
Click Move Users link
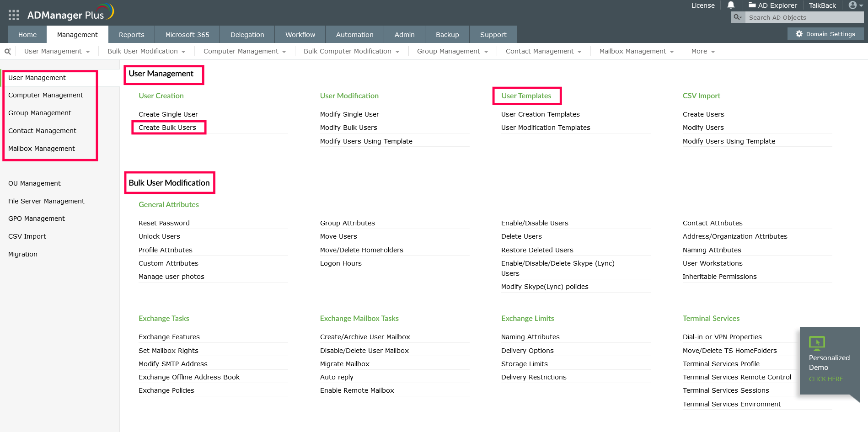338,236
